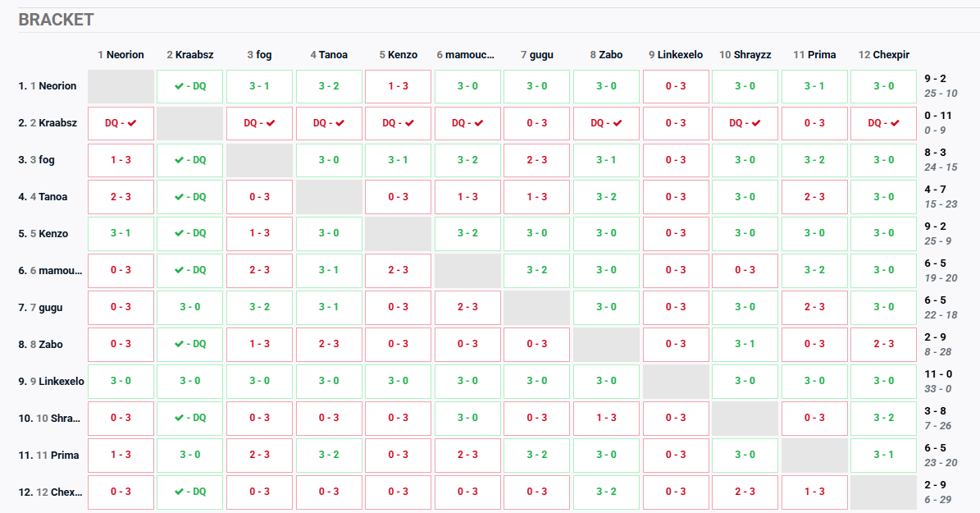The image size is (980, 513).
Task: Open Tanoa vs Kraabsz DQ checkmark cell
Action: 190,197
